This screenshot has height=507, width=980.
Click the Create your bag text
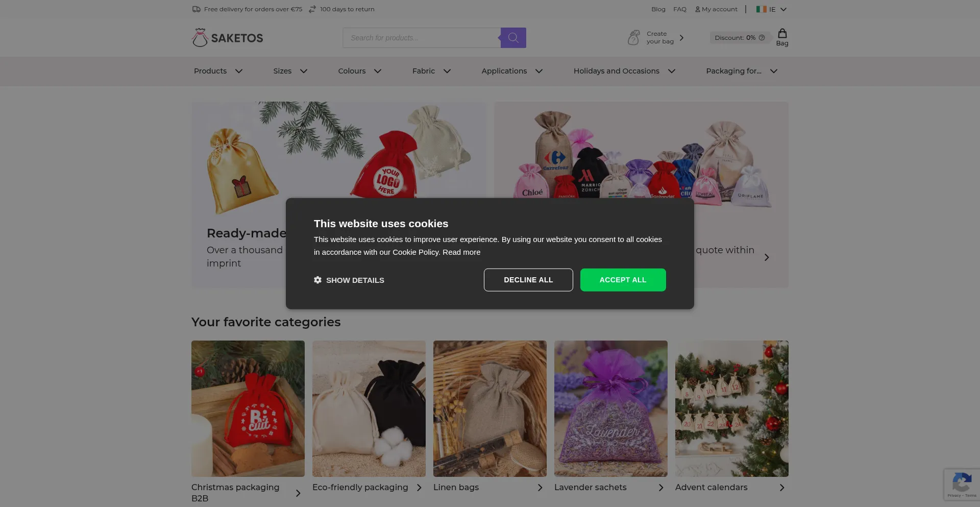coord(660,37)
